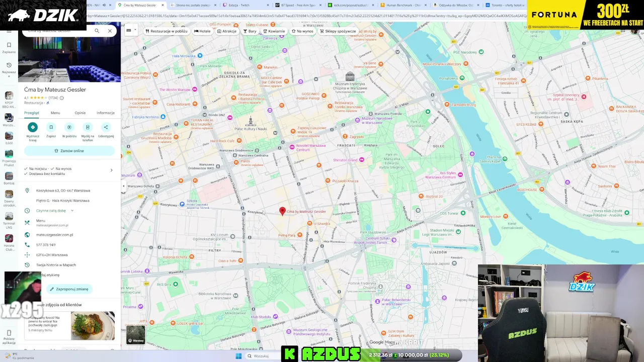Click the Zamów online button
This screenshot has width=644, height=362.
coord(69,151)
